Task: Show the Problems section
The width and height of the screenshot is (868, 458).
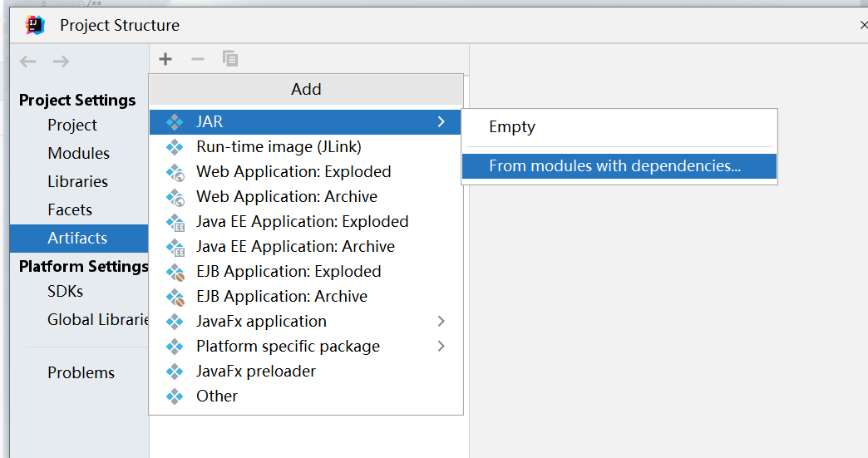Action: 81,373
